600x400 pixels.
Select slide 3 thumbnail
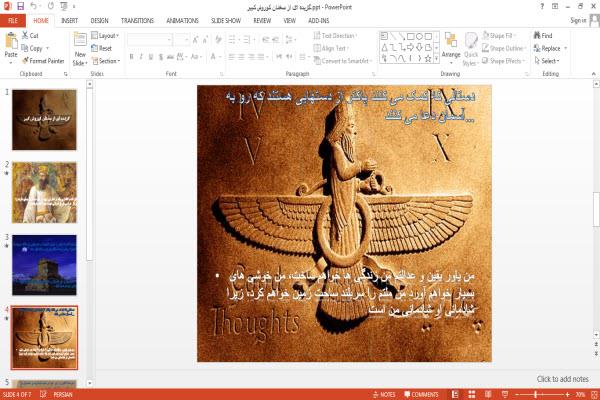[44, 265]
